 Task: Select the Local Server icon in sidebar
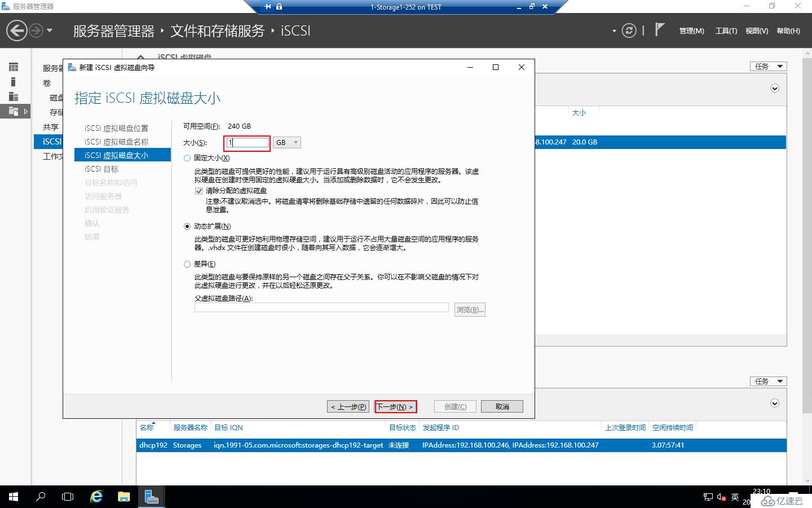pyautogui.click(x=14, y=82)
